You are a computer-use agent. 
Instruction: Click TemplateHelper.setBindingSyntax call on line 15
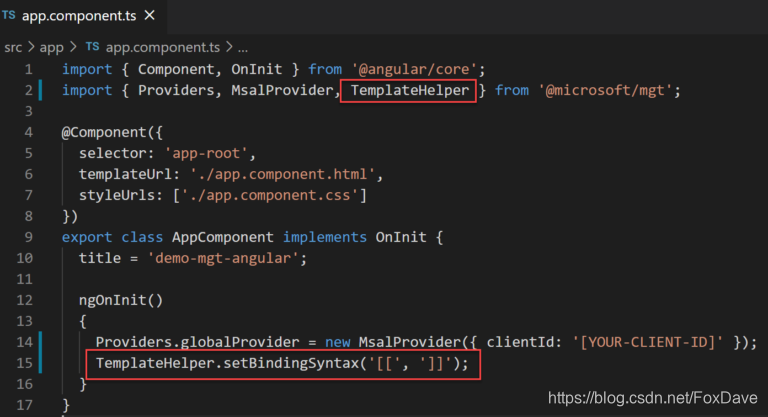point(282,363)
